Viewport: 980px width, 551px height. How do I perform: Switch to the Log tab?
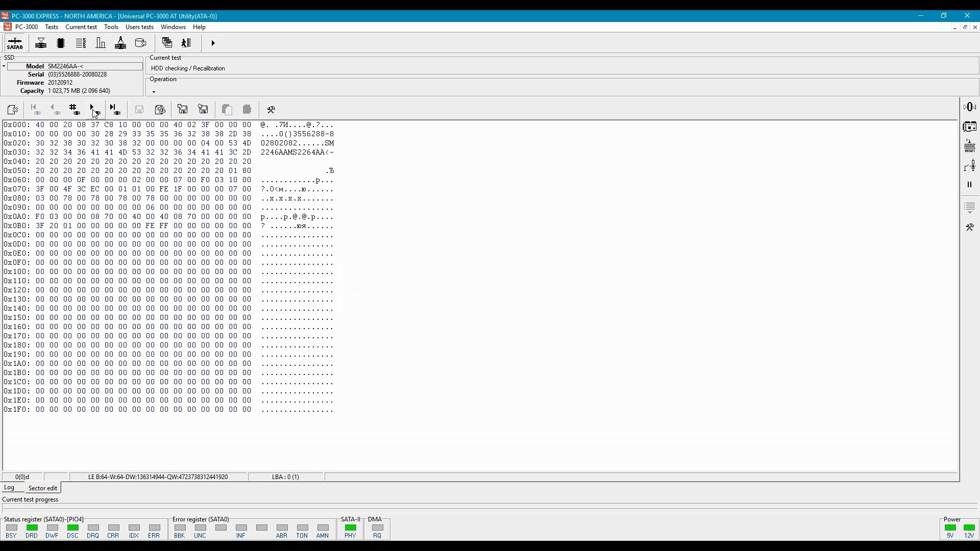(9, 488)
